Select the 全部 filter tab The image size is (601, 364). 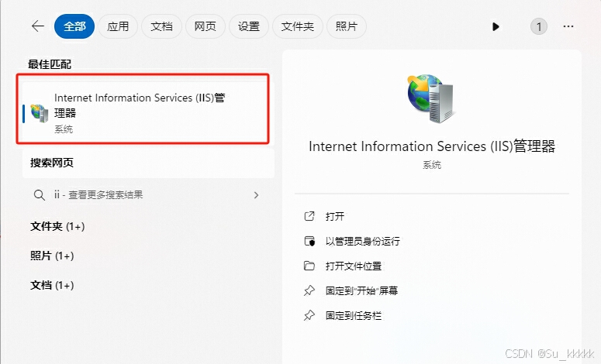(74, 26)
